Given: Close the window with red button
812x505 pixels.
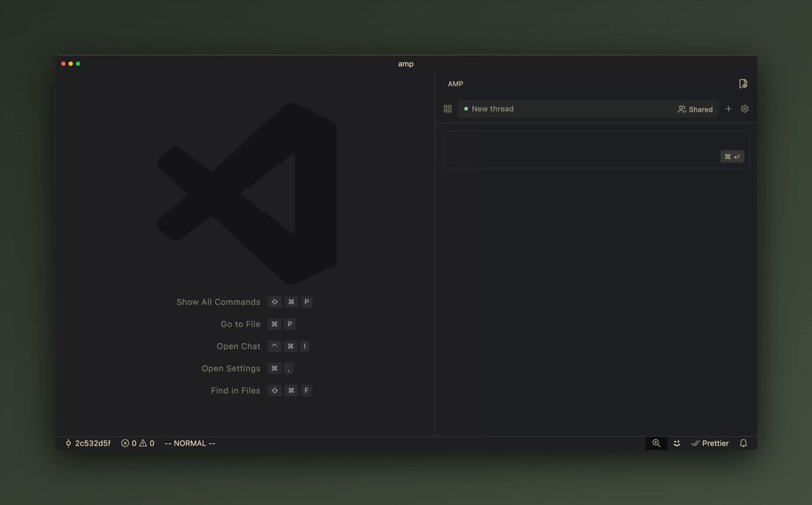Looking at the screenshot, I should coord(64,64).
